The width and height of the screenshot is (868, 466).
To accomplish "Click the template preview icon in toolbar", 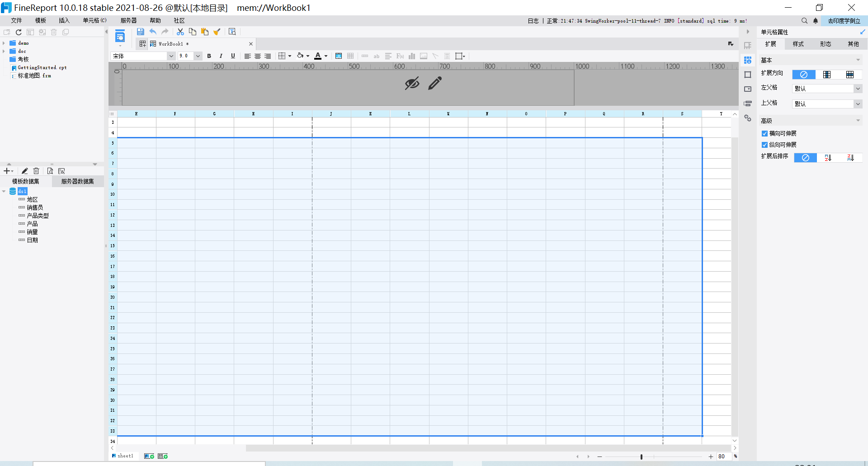I will point(120,36).
